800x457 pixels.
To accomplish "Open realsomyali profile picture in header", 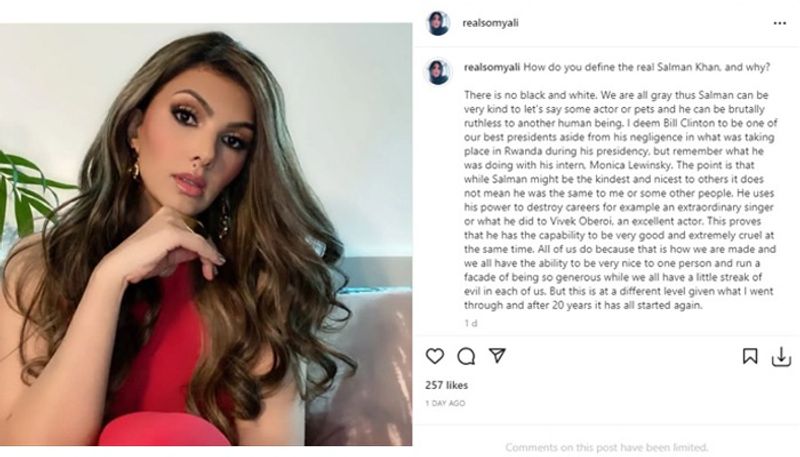I will pyautogui.click(x=438, y=23).
